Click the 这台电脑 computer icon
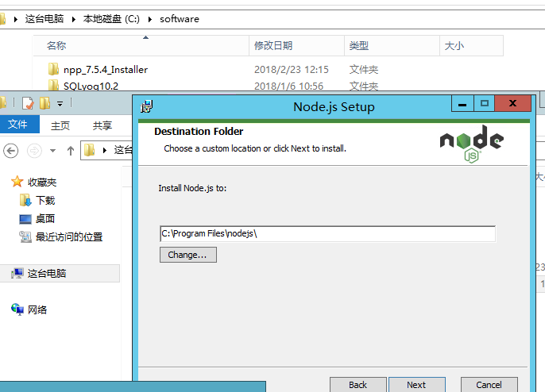The image size is (545, 392). click(17, 274)
